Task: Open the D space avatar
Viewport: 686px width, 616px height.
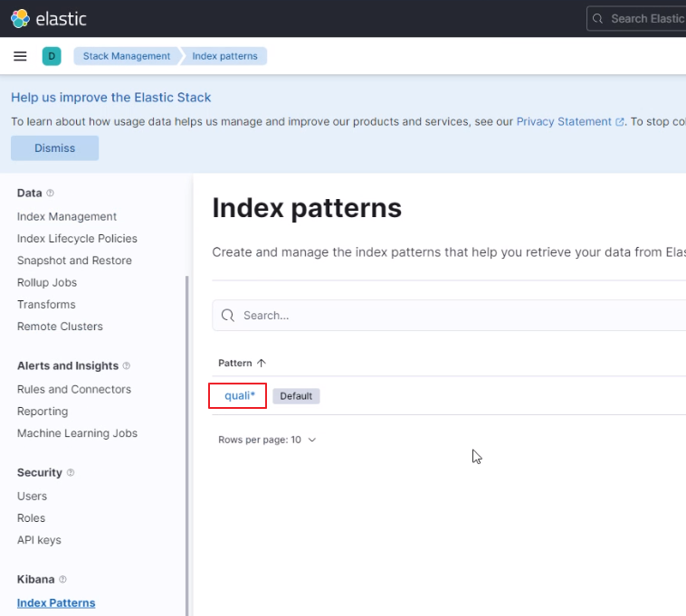Action: (x=52, y=56)
